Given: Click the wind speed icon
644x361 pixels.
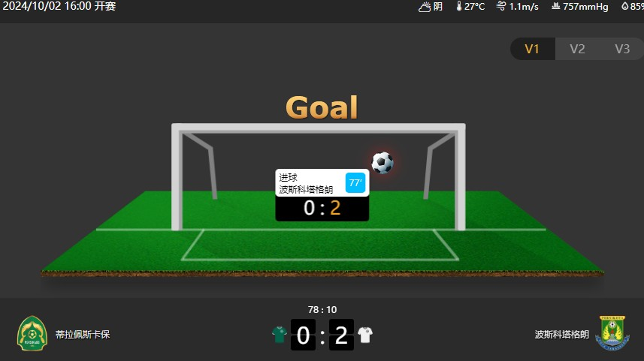Looking at the screenshot, I should 500,6.
